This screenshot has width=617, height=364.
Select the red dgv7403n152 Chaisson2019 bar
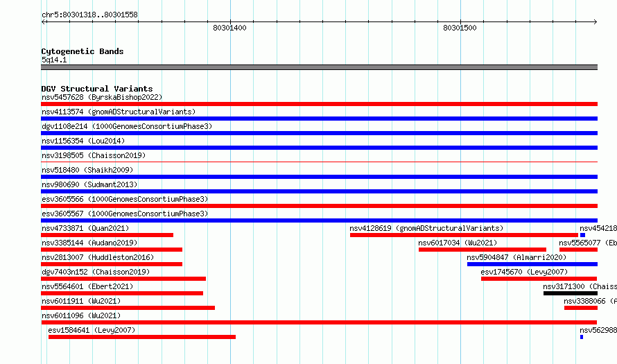pos(123,279)
